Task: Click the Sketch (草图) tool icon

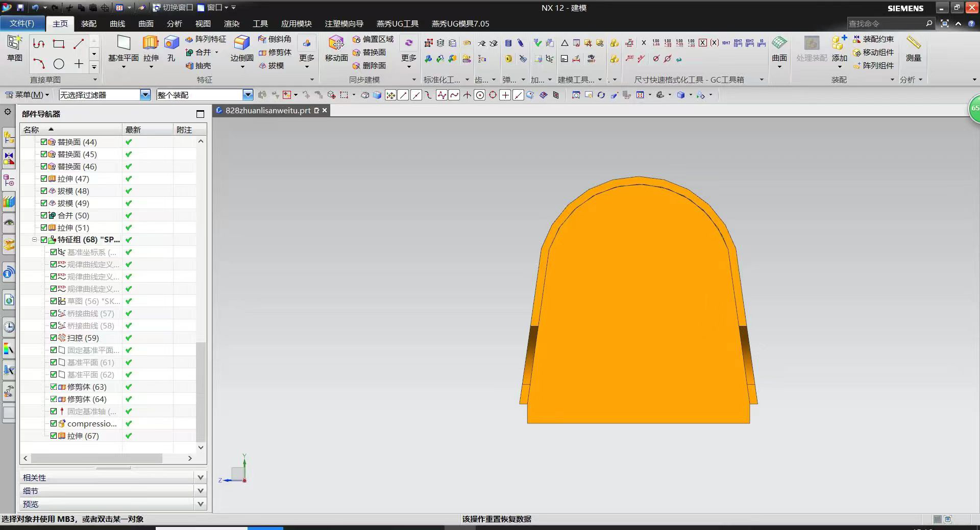Action: (x=14, y=43)
